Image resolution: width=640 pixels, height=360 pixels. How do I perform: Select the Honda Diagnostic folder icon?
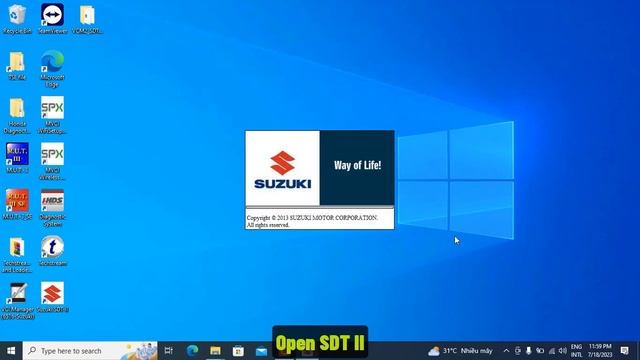pos(17,116)
